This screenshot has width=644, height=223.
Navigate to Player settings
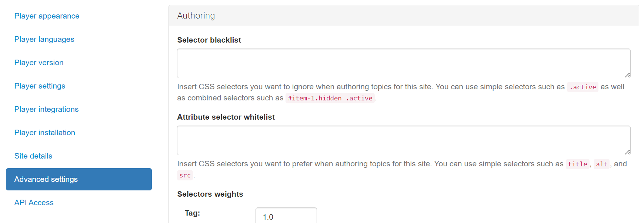click(40, 86)
